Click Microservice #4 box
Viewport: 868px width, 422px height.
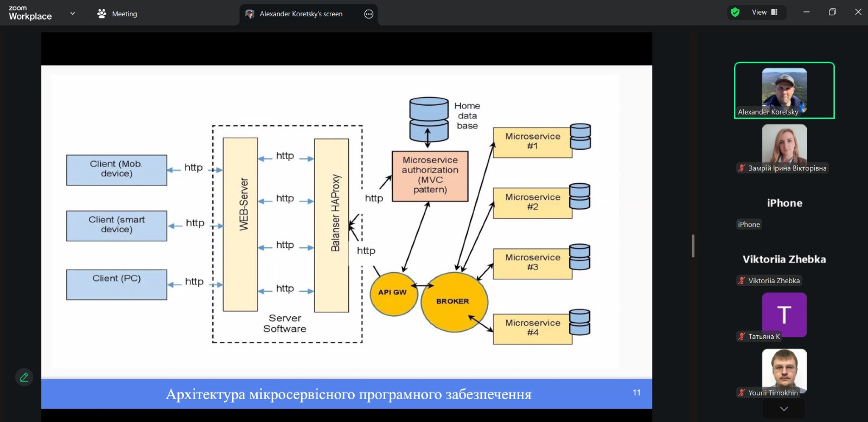pyautogui.click(x=532, y=329)
